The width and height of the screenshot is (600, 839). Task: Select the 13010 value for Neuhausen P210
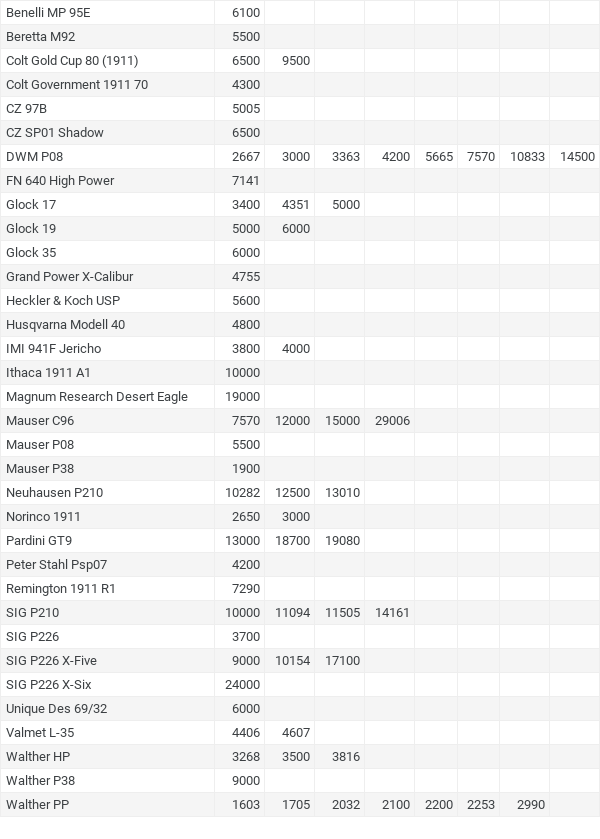point(343,493)
